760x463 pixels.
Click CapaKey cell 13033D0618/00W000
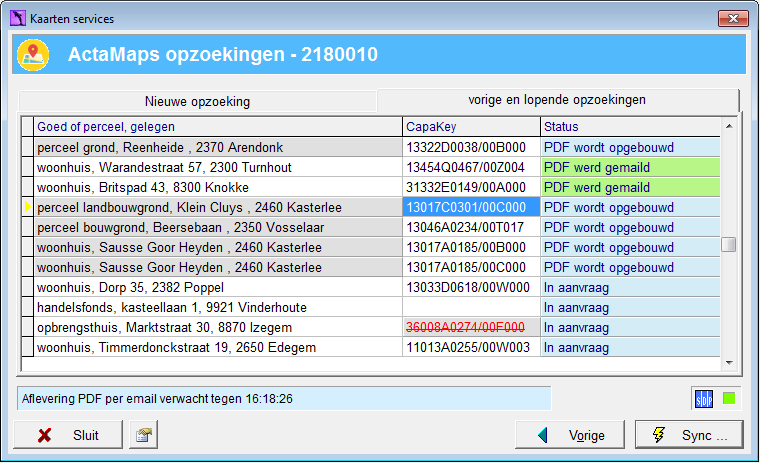pyautogui.click(x=471, y=287)
